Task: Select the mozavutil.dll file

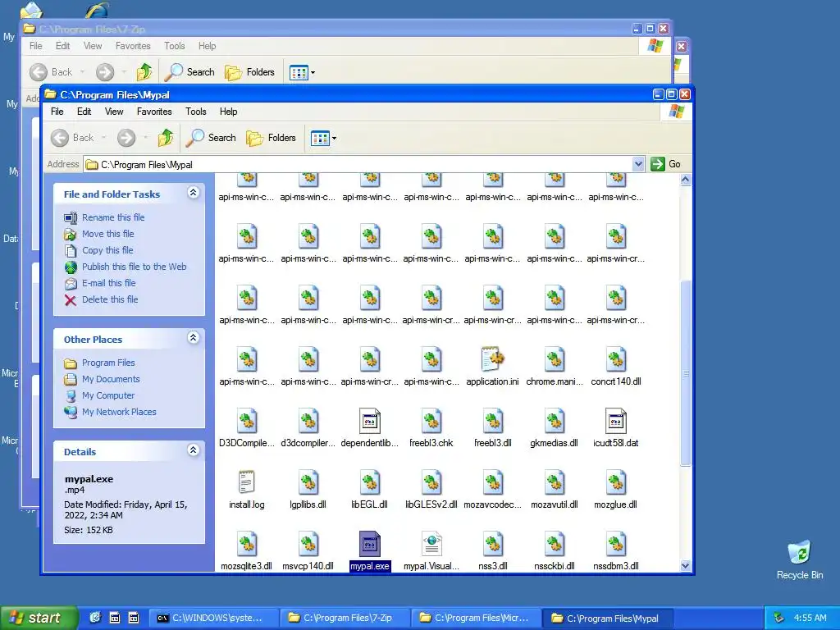Action: click(554, 491)
